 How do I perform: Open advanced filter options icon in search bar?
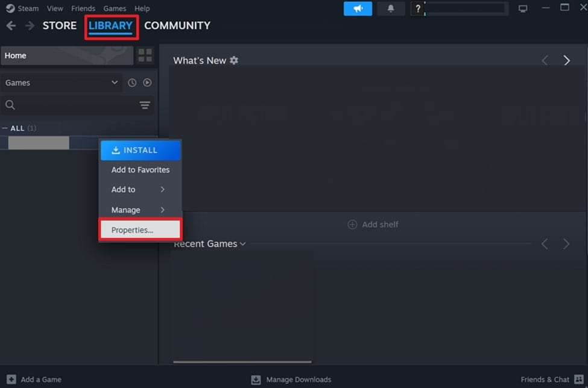(145, 105)
